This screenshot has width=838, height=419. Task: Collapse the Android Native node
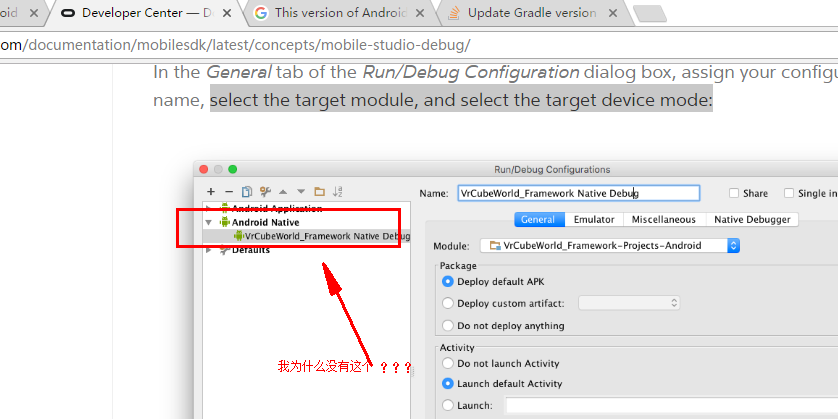(x=208, y=222)
